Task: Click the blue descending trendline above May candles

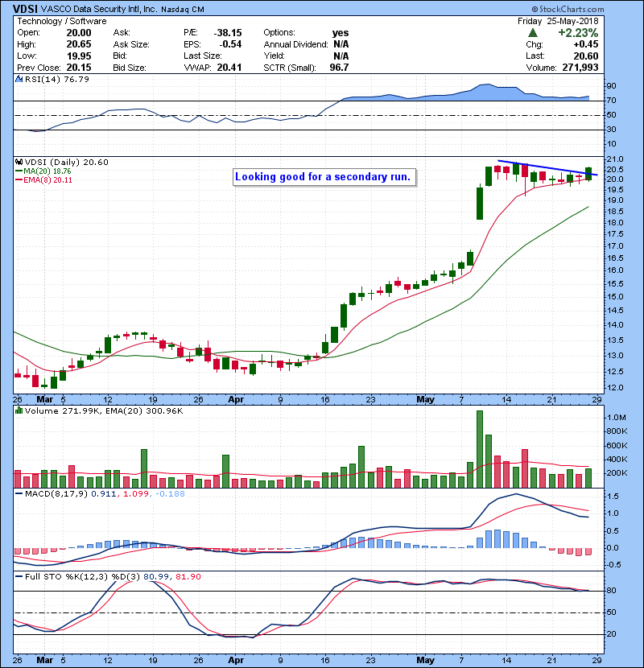Action: click(547, 168)
